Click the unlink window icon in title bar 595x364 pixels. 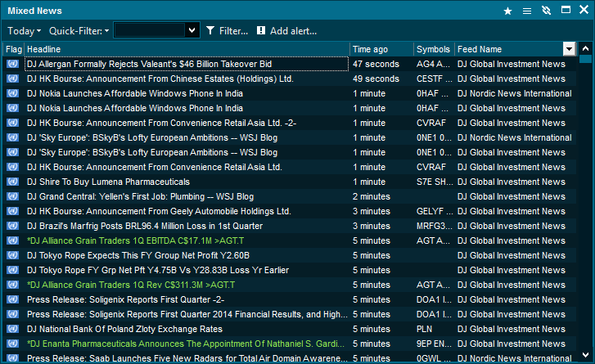click(x=546, y=11)
